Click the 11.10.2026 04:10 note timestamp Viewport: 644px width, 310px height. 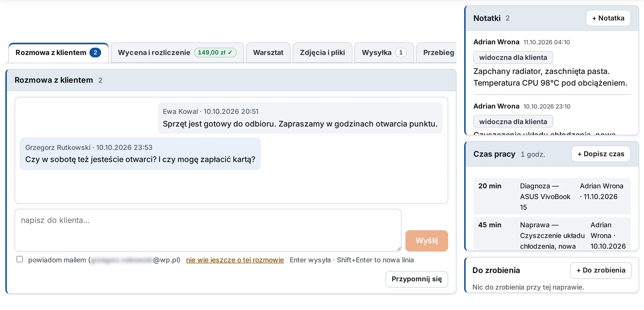(546, 42)
